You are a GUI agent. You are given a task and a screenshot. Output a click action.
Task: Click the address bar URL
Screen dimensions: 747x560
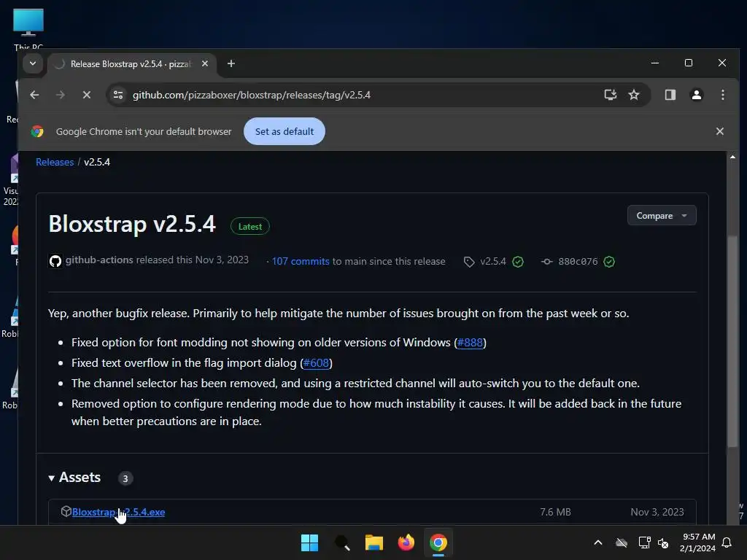coord(252,95)
